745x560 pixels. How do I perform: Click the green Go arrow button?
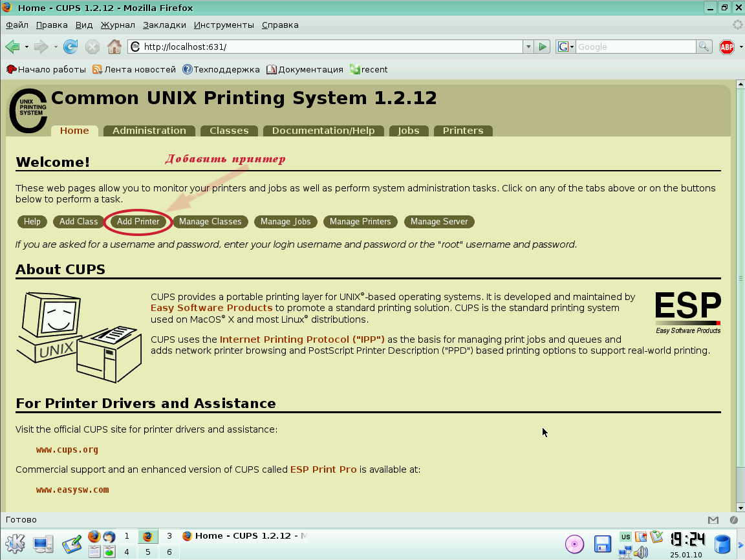click(542, 47)
